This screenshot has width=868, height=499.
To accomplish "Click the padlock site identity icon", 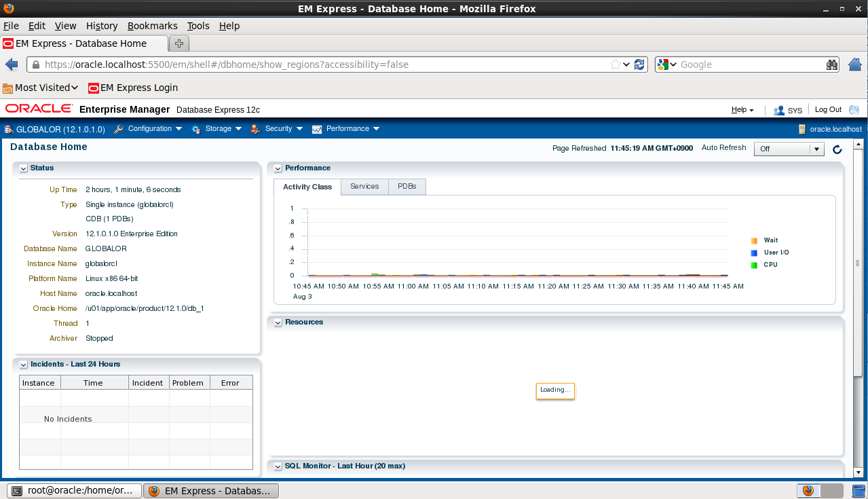I will tap(36, 64).
